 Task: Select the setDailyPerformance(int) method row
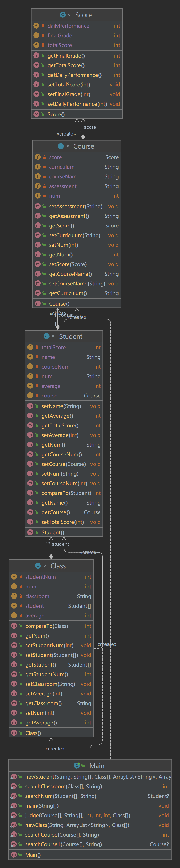click(77, 104)
